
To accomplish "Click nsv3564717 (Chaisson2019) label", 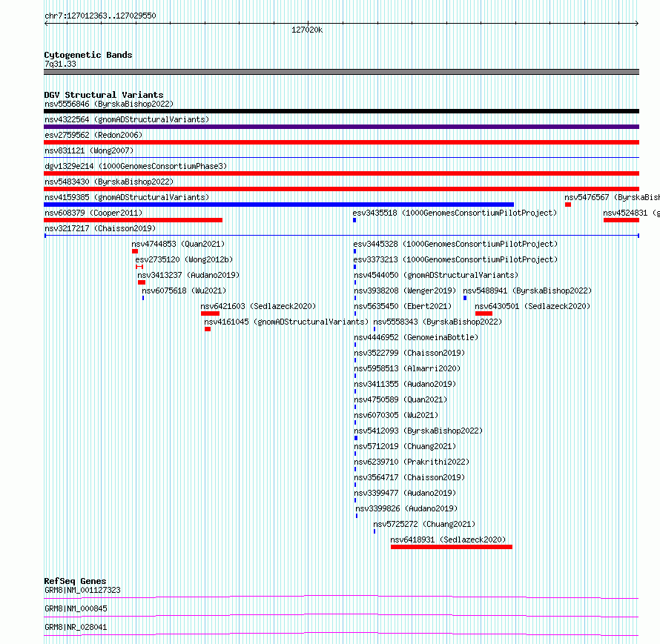I will (x=409, y=477).
